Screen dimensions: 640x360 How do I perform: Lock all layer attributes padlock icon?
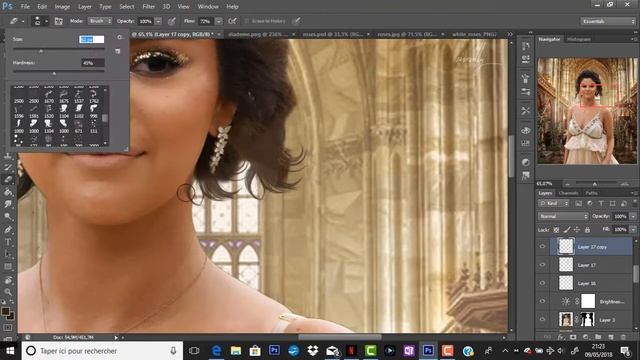point(587,230)
